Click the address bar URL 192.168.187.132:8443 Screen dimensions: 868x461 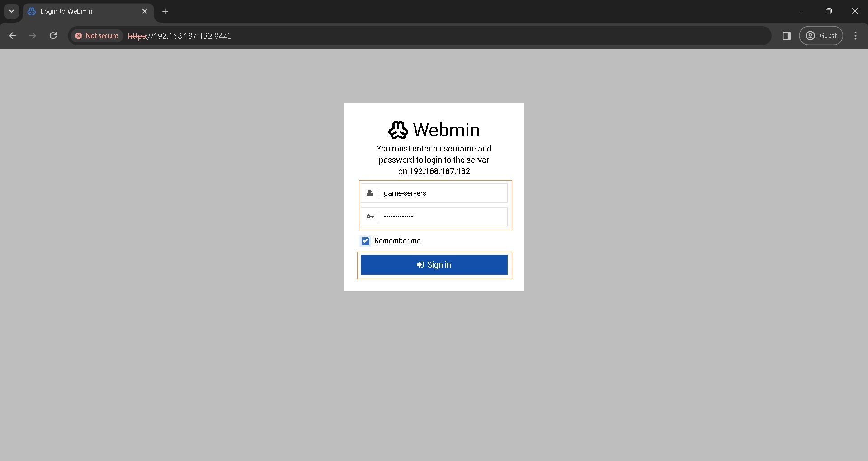click(180, 36)
